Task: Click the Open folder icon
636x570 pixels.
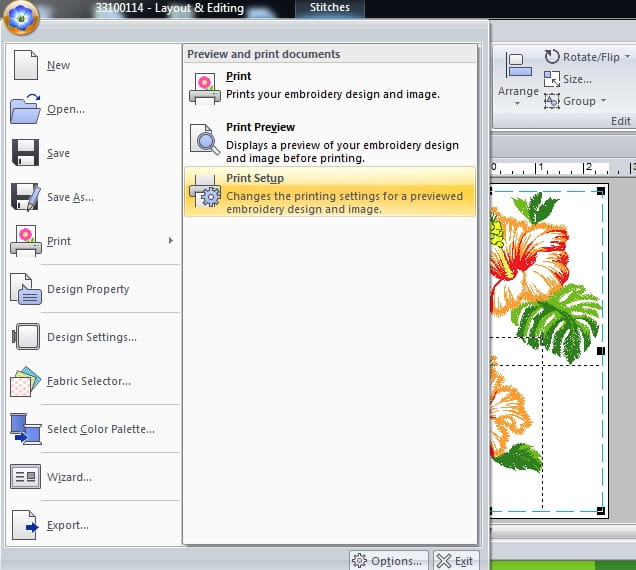Action: point(25,109)
